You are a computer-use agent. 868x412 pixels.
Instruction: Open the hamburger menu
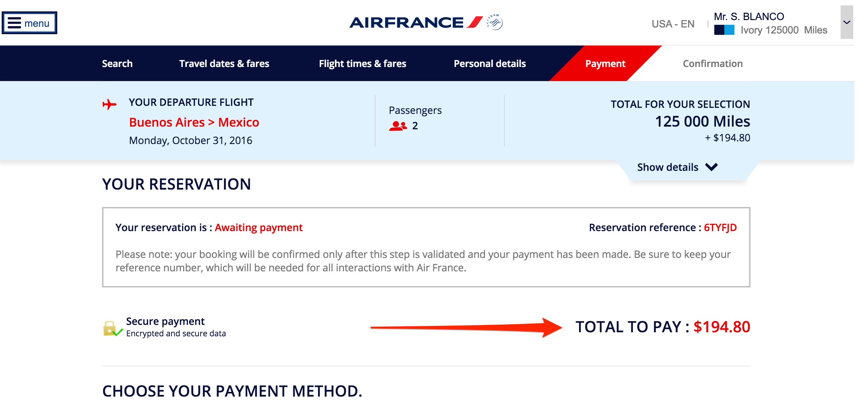(29, 23)
